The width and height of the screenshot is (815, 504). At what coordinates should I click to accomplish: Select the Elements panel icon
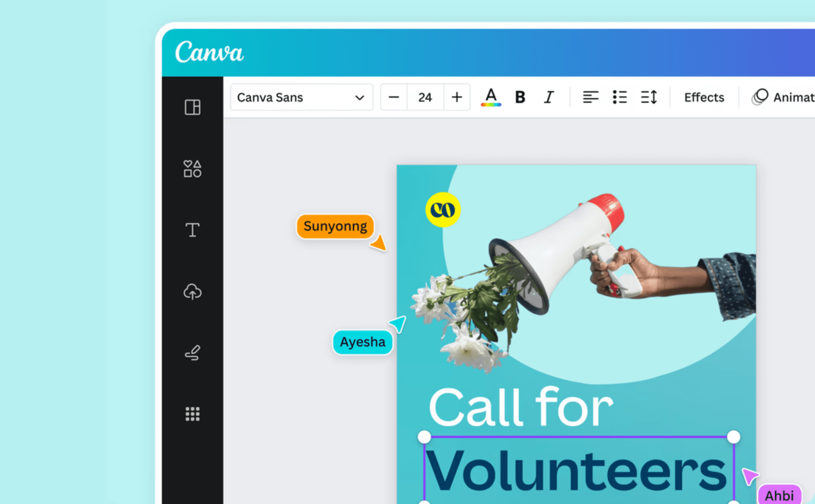(192, 169)
